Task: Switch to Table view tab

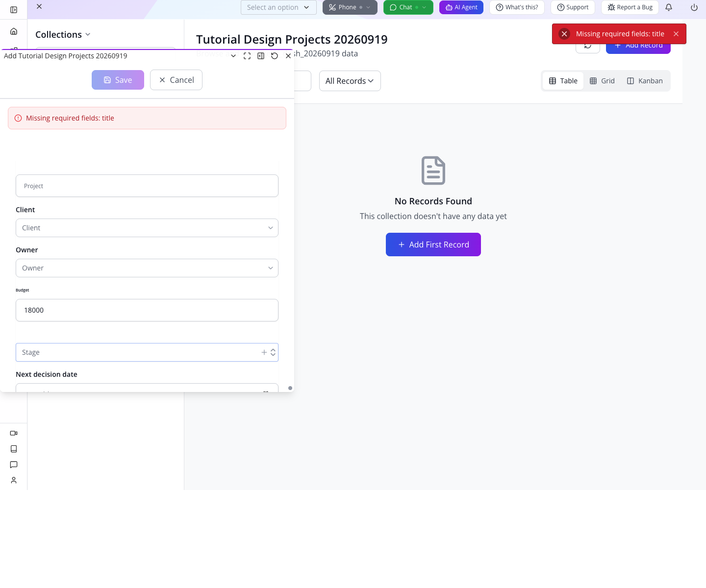Action: coord(563,81)
